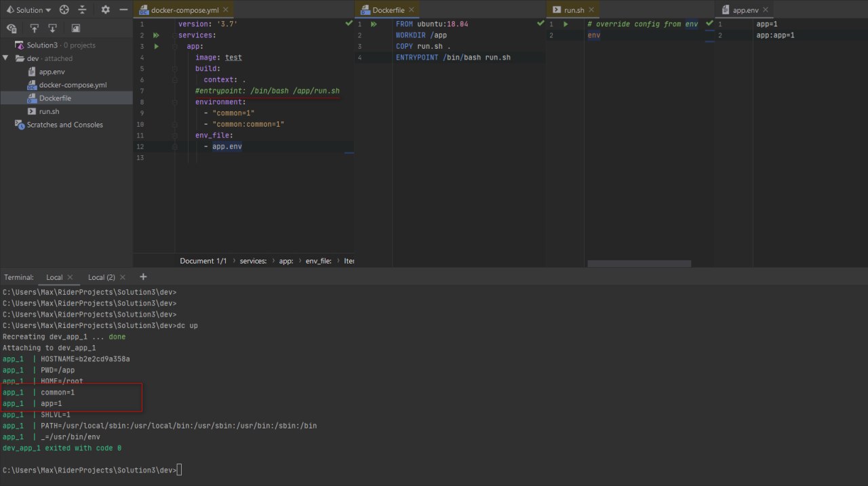Switch to the run.sh editor tab
The image size is (868, 486).
click(574, 10)
